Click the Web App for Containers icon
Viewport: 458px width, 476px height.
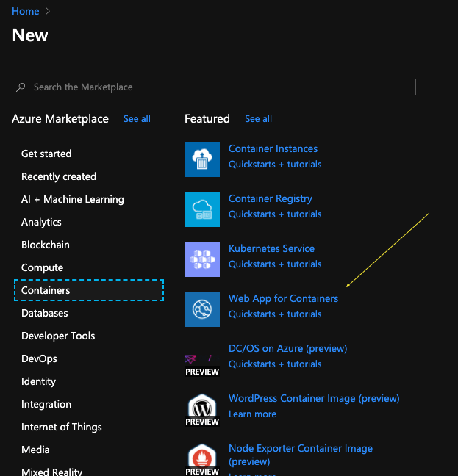[x=202, y=309]
